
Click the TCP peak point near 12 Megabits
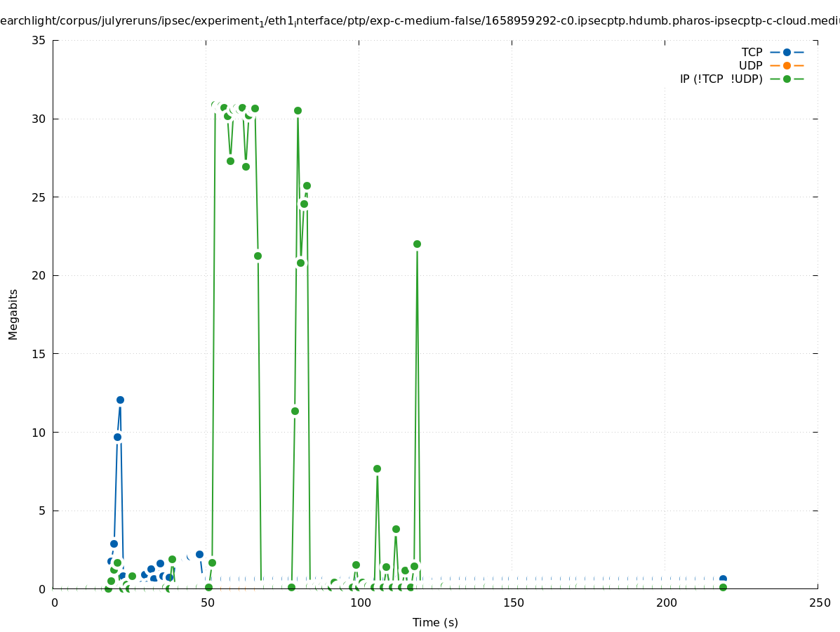pos(120,400)
